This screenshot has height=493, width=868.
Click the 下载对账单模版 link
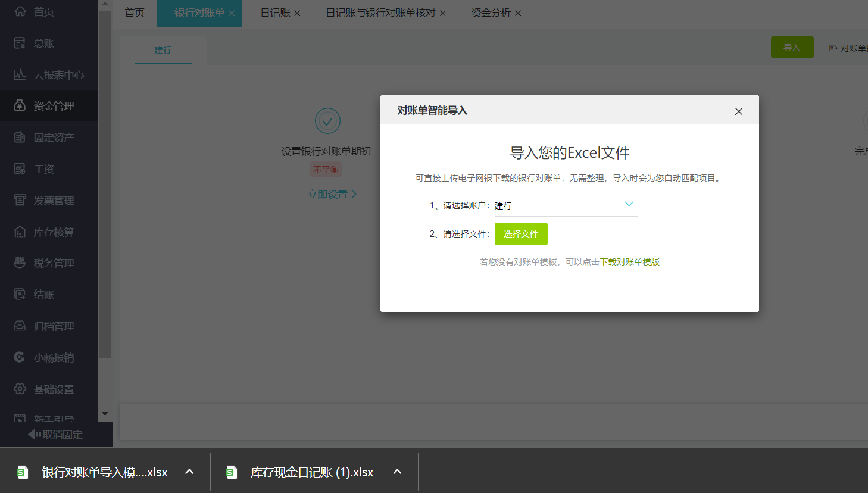[629, 261]
